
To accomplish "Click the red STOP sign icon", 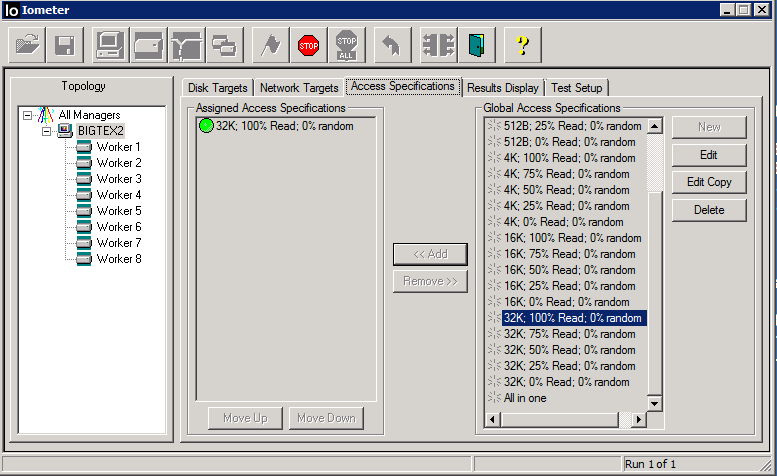I will tap(308, 45).
